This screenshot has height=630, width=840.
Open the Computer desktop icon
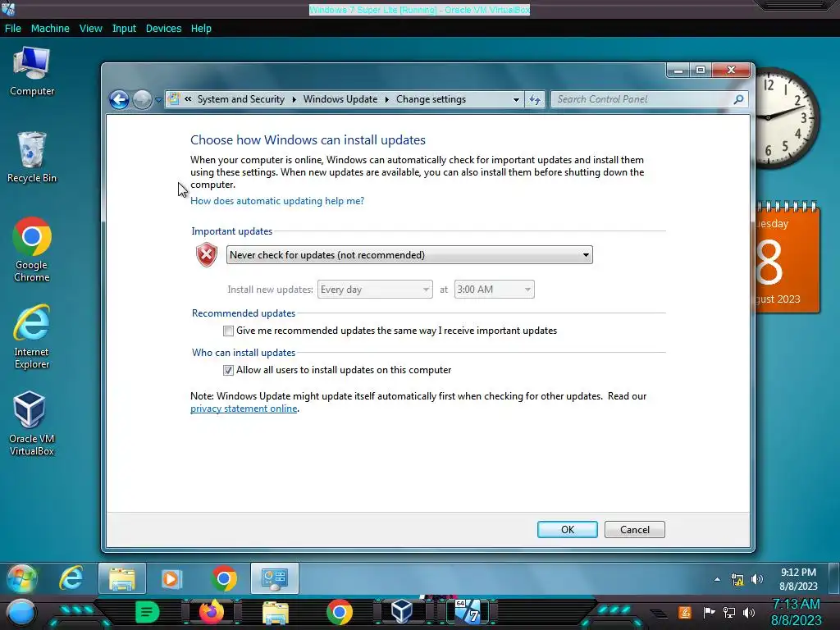[x=32, y=71]
